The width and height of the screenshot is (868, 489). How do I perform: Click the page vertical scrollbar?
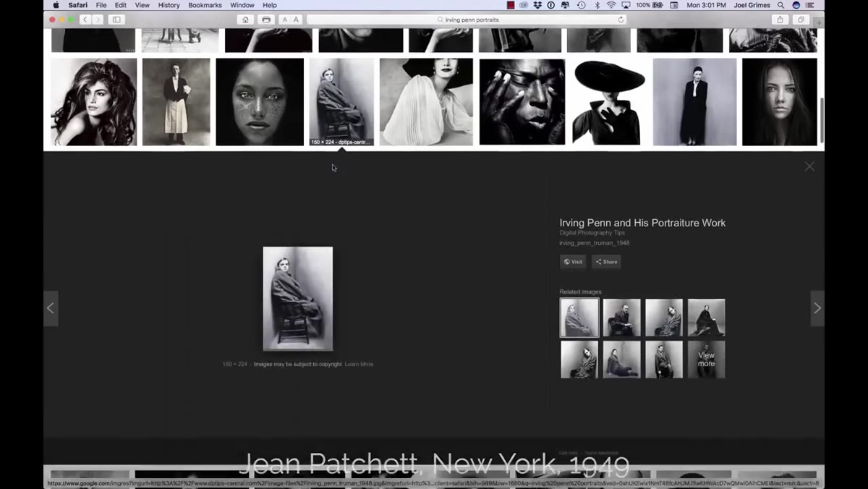[x=822, y=119]
